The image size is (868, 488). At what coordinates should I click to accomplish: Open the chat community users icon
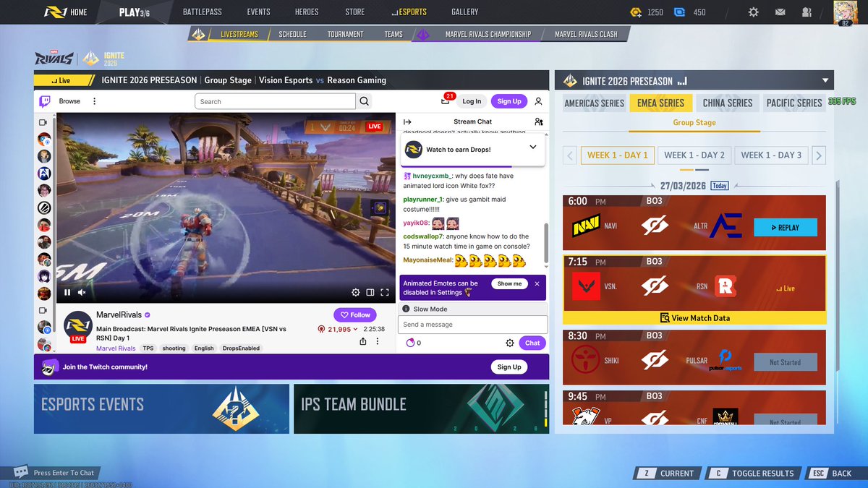(538, 122)
